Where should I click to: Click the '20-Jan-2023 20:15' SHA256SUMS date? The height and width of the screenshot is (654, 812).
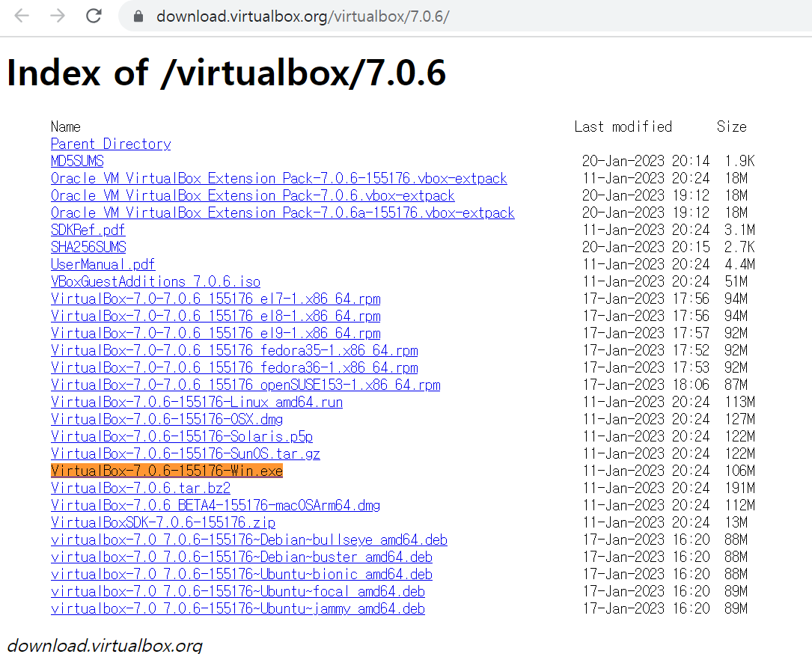(x=646, y=247)
